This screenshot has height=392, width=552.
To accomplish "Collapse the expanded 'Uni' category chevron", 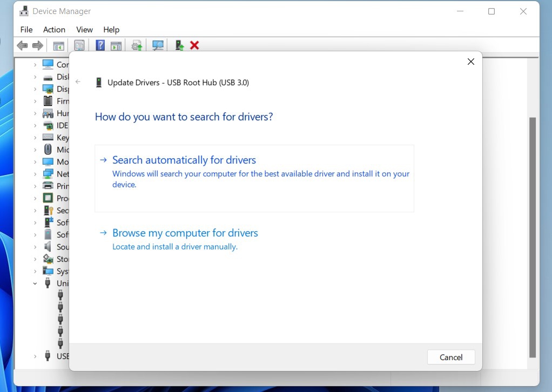I will (35, 283).
